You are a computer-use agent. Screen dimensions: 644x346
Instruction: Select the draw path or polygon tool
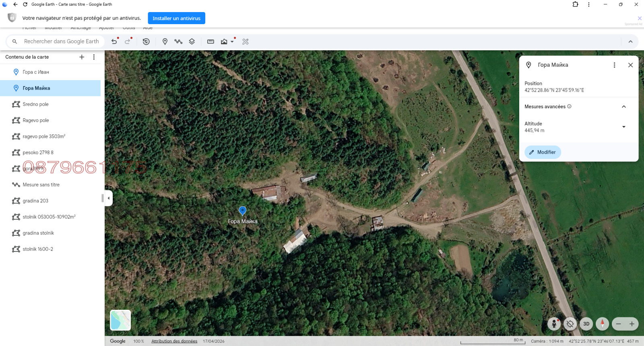pos(178,41)
